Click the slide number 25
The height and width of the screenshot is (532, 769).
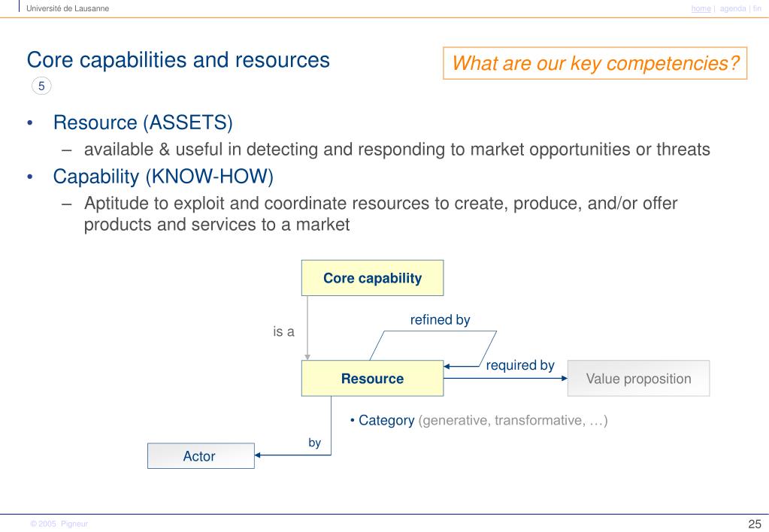pyautogui.click(x=755, y=524)
